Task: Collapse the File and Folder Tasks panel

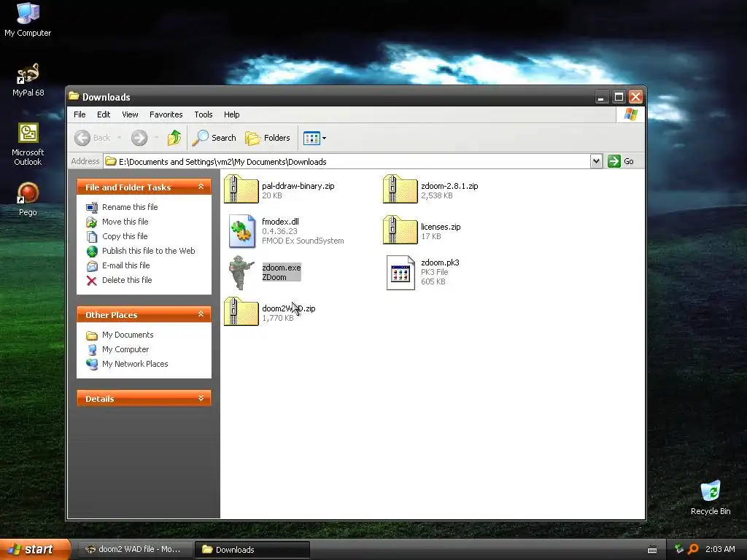Action: pos(201,187)
